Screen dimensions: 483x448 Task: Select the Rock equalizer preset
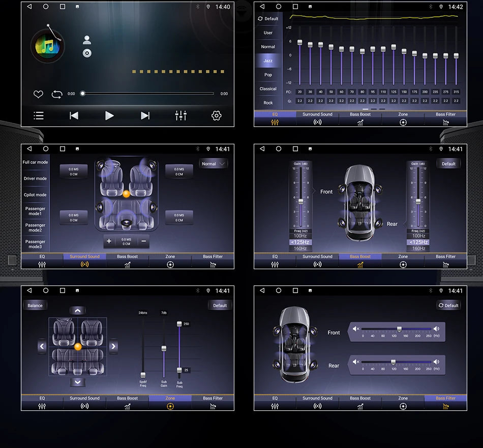[x=268, y=103]
